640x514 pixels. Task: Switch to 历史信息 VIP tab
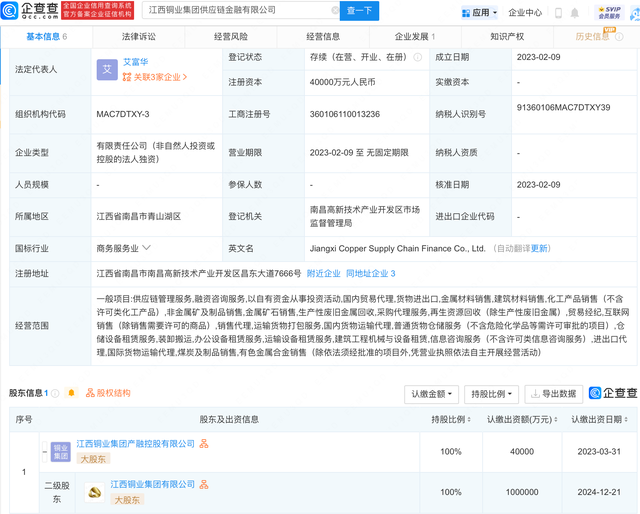597,37
